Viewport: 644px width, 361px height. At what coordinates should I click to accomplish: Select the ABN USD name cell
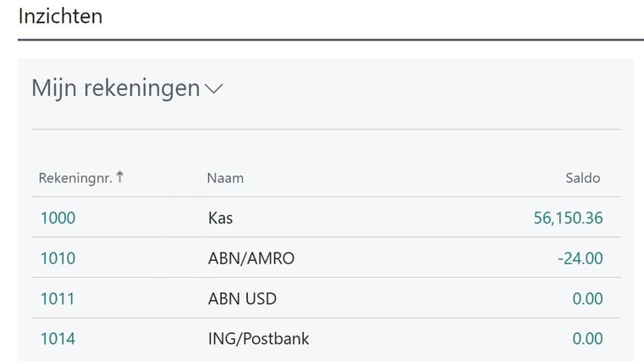point(242,298)
